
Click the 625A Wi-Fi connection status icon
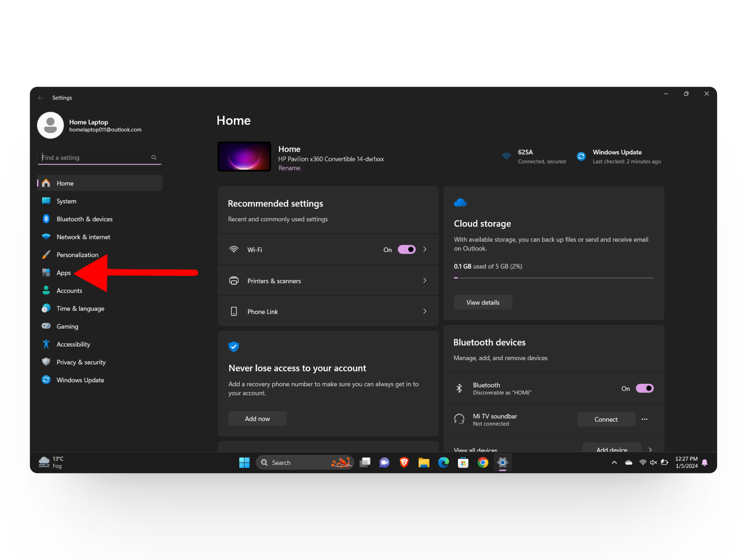click(506, 156)
